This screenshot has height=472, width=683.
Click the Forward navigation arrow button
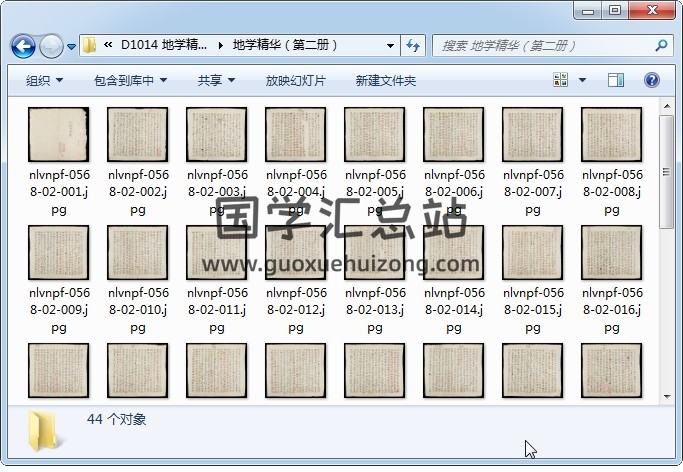(x=51, y=46)
